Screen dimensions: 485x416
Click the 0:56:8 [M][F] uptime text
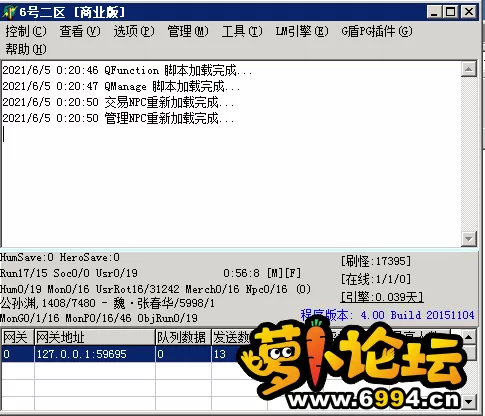(x=262, y=273)
